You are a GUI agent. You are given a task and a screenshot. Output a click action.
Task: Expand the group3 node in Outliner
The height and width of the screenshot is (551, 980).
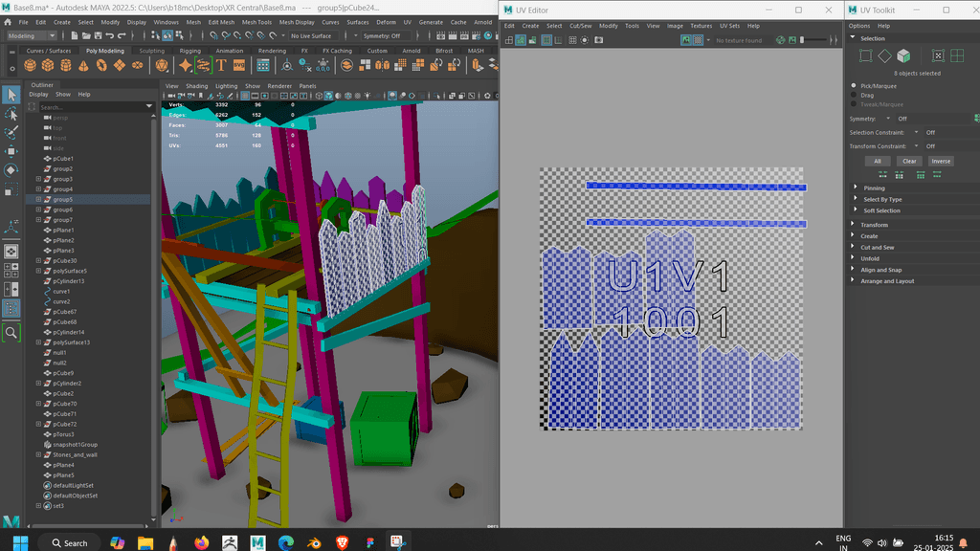point(38,179)
